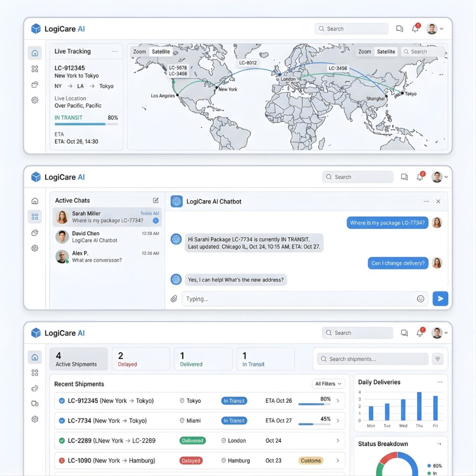Attach a file using the paperclip icon
The width and height of the screenshot is (476, 476).
[x=174, y=298]
